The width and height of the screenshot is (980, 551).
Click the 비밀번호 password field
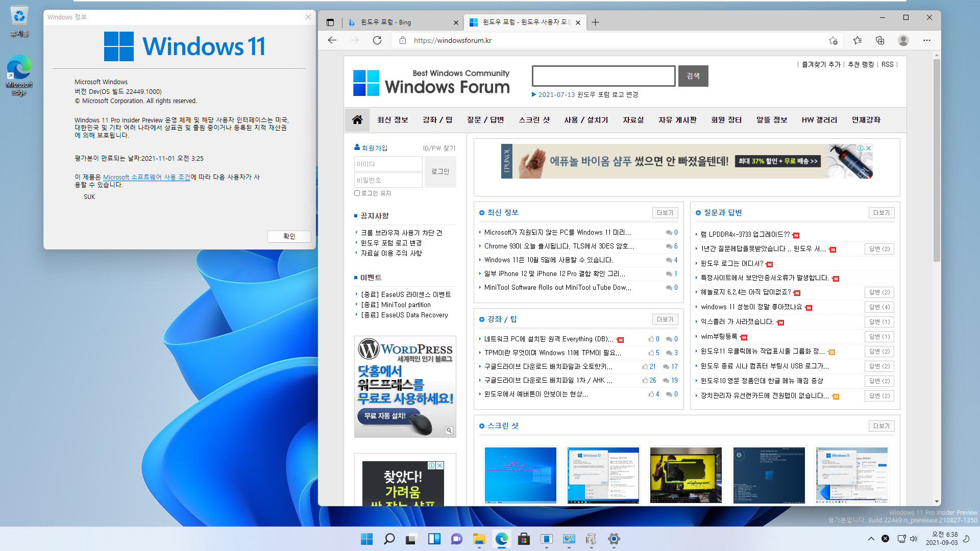pos(388,180)
